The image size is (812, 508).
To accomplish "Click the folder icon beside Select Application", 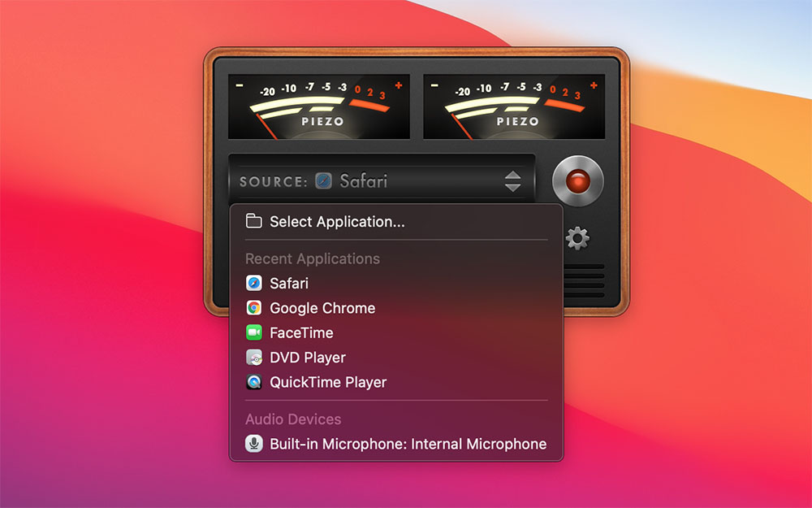I will pos(253,221).
